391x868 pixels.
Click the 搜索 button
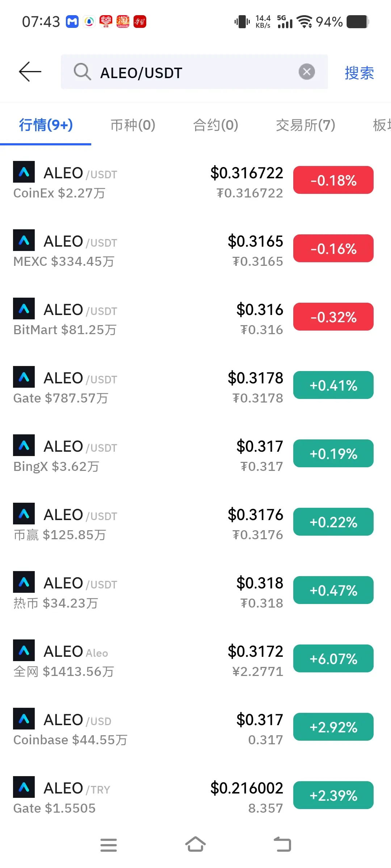click(x=359, y=73)
